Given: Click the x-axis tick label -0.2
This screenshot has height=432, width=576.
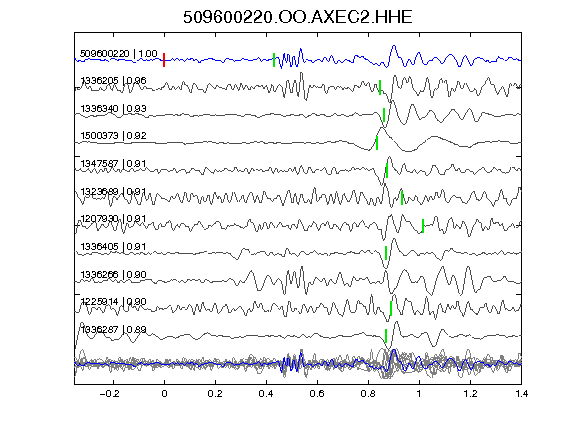Looking at the screenshot, I should click(110, 394).
